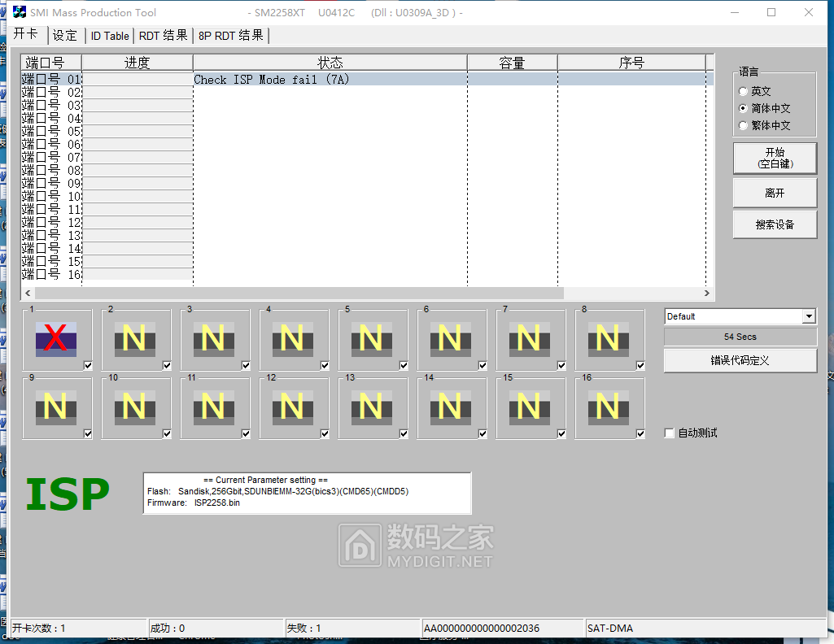Click the 状态 column header
The height and width of the screenshot is (644, 834).
tap(330, 63)
